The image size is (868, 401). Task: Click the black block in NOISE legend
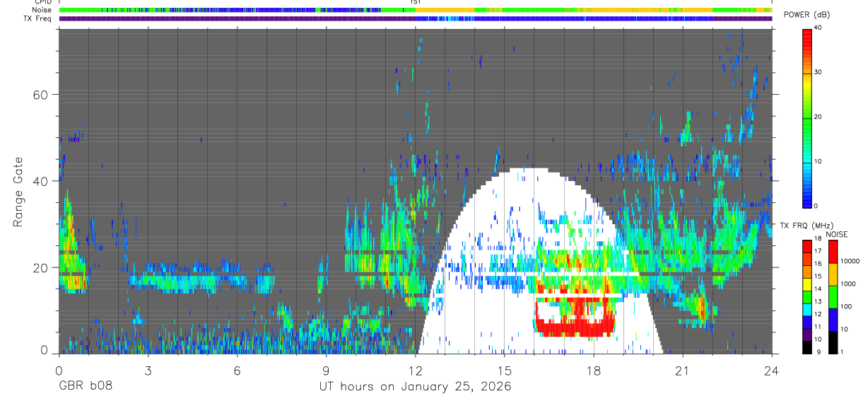pyautogui.click(x=833, y=342)
